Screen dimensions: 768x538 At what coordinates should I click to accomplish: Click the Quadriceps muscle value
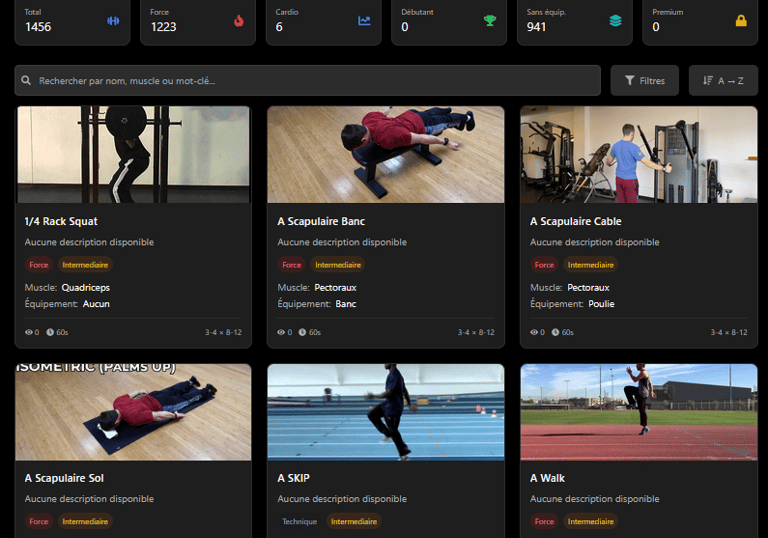[86, 288]
